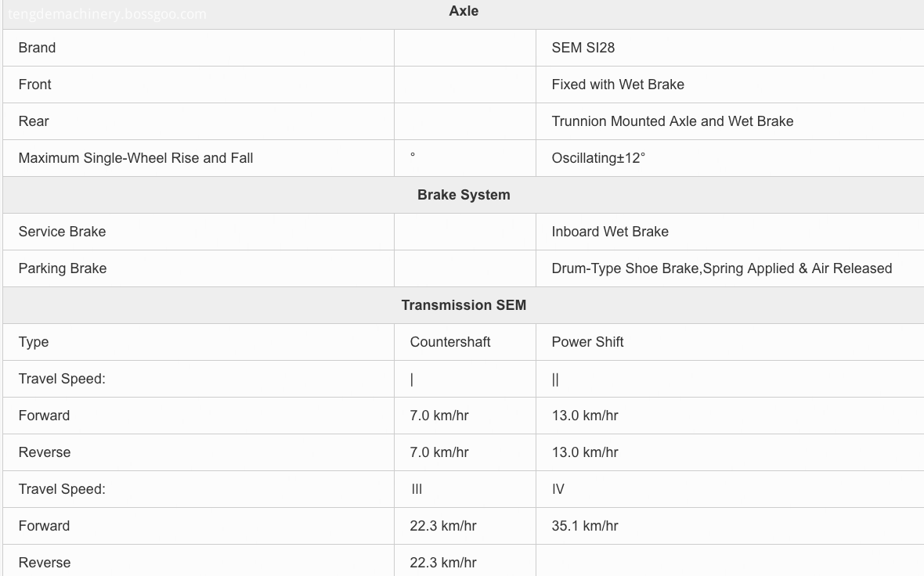924x576 pixels.
Task: Click the Service Brake row label
Action: click(62, 232)
